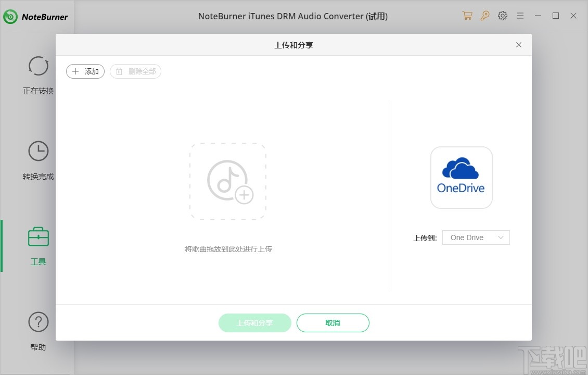Open application settings via gear icon
588x375 pixels.
pos(503,16)
